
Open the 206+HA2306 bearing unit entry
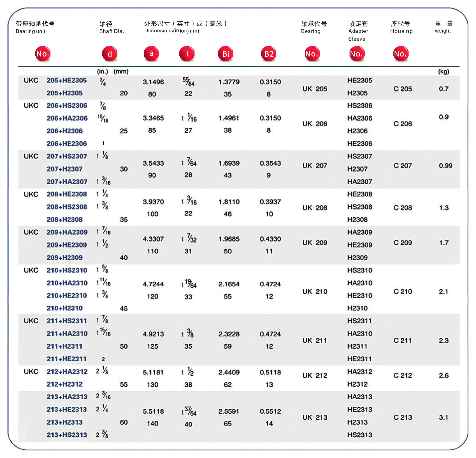coord(67,118)
